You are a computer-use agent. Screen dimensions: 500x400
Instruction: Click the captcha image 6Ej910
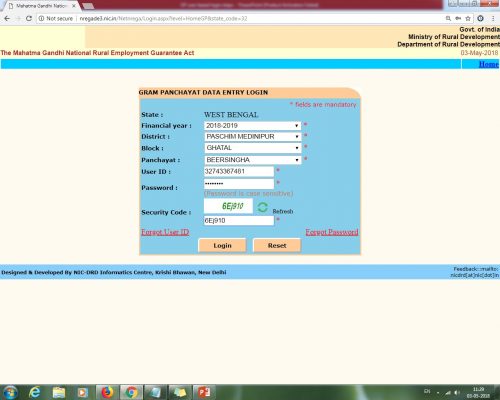[228, 206]
